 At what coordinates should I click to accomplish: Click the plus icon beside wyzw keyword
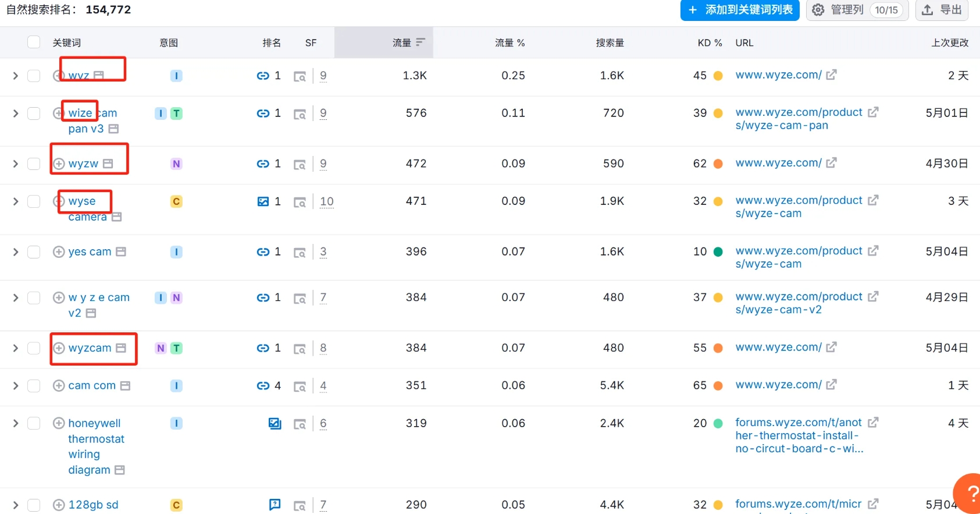59,164
